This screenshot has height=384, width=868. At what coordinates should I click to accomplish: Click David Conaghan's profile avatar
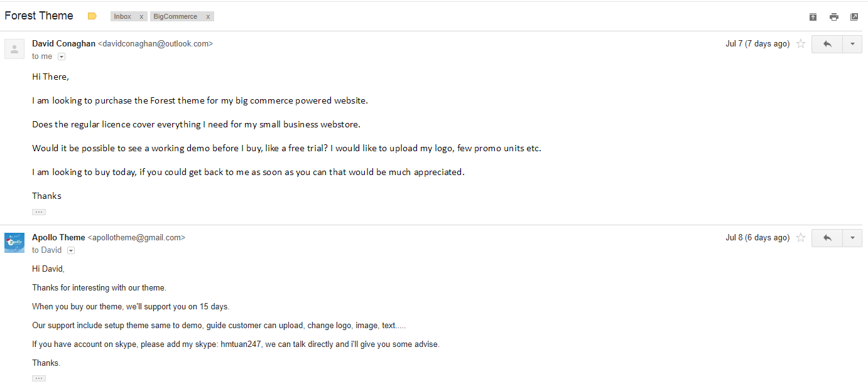tap(14, 49)
